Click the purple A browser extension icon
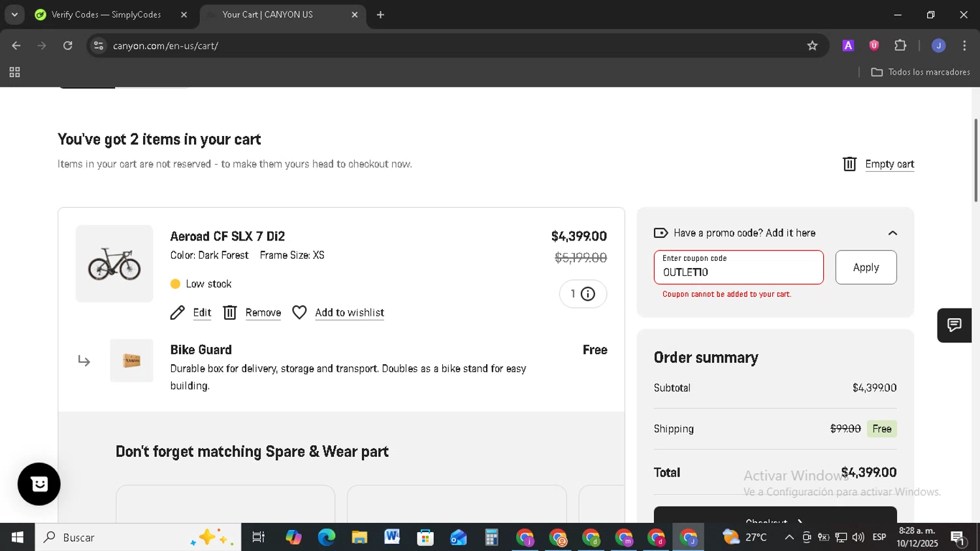Viewport: 980px width, 551px height. tap(848, 46)
